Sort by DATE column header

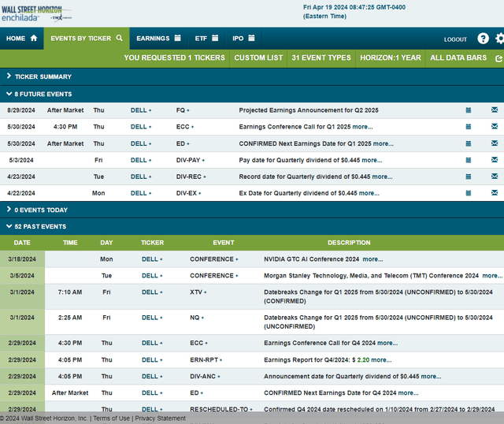tap(22, 243)
